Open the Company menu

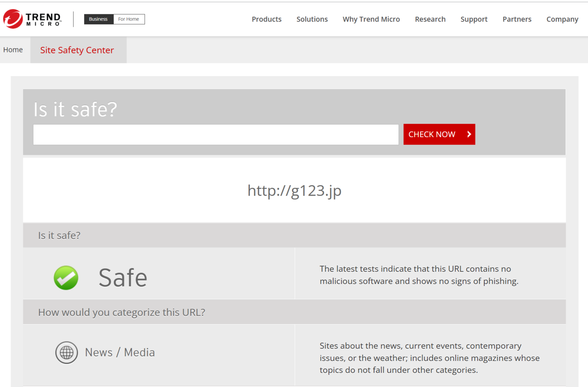(562, 19)
